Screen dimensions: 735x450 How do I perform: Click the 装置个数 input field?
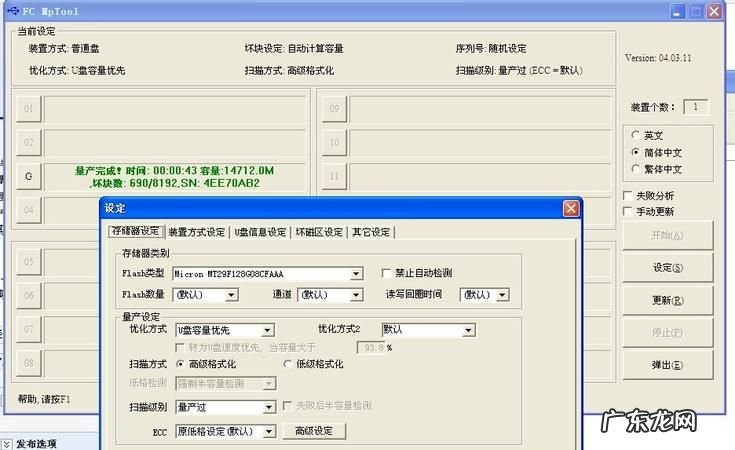tap(695, 107)
